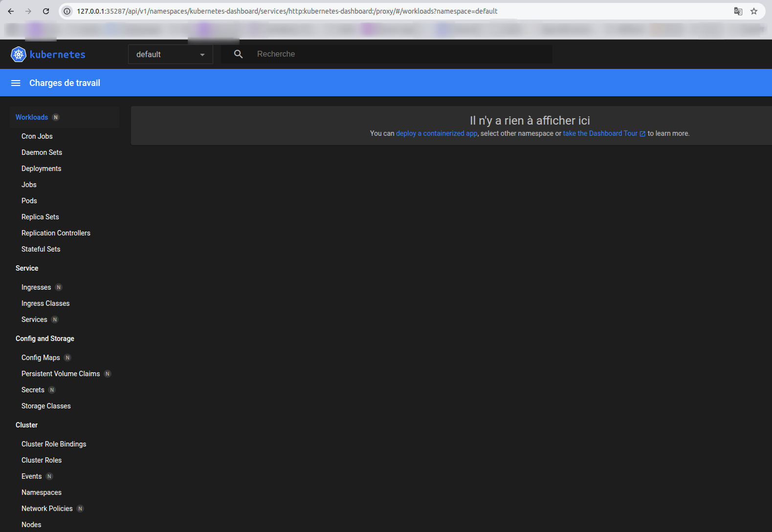Follow the take the Dashboard Tour link
This screenshot has width=772, height=532.
(600, 133)
